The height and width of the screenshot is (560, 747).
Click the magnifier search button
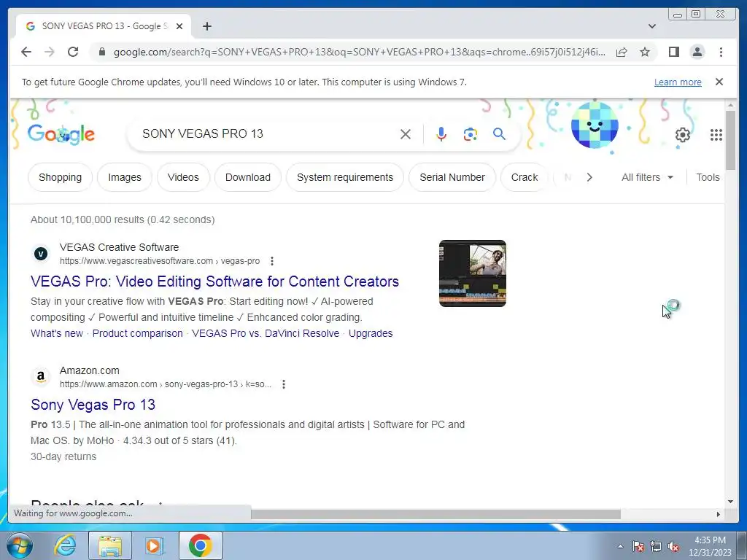(499, 134)
